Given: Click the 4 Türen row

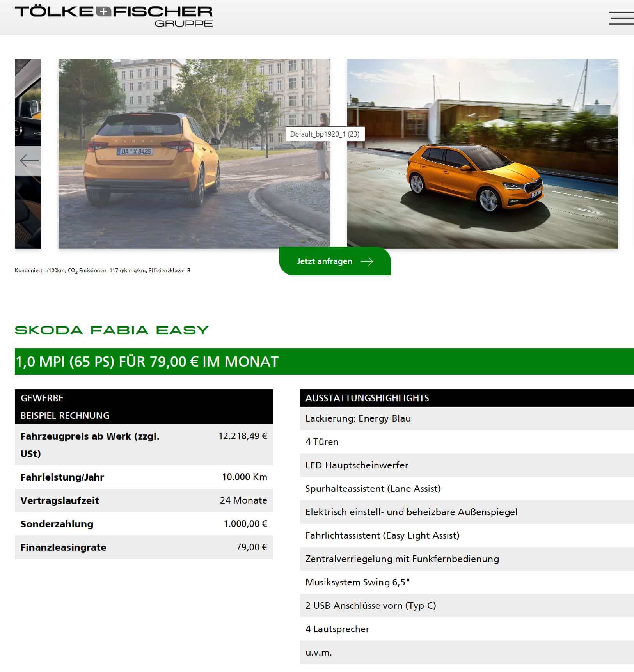Looking at the screenshot, I should 467,442.
